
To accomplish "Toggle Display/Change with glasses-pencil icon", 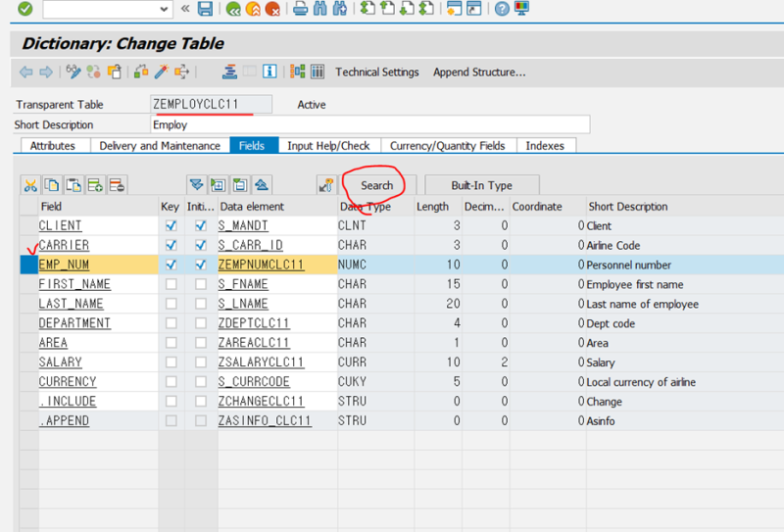I will coord(73,72).
